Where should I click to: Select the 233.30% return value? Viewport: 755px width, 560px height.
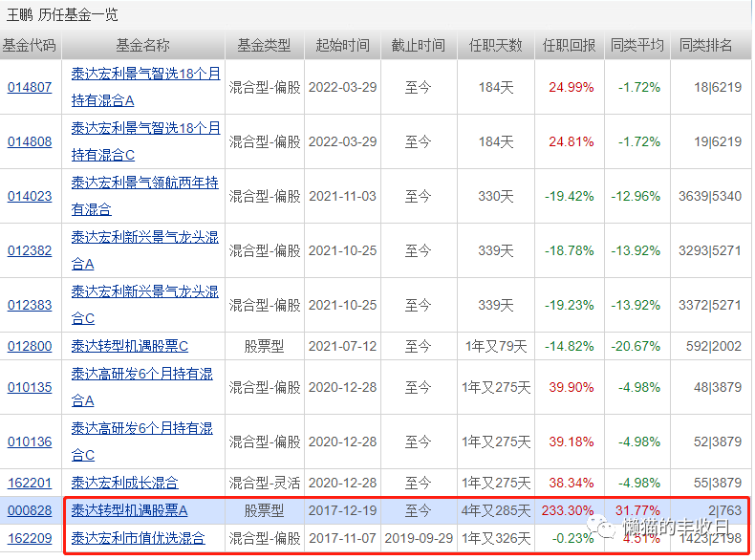tap(568, 510)
